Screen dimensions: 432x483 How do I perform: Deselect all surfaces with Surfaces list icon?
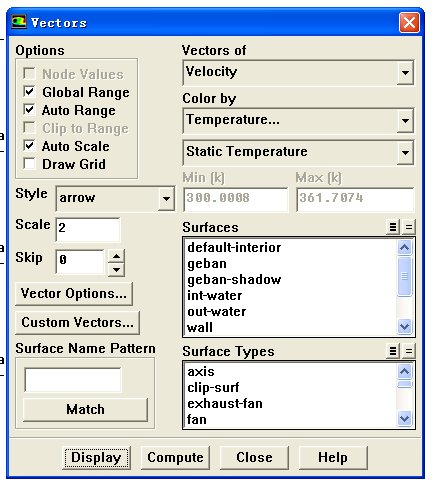pos(409,227)
